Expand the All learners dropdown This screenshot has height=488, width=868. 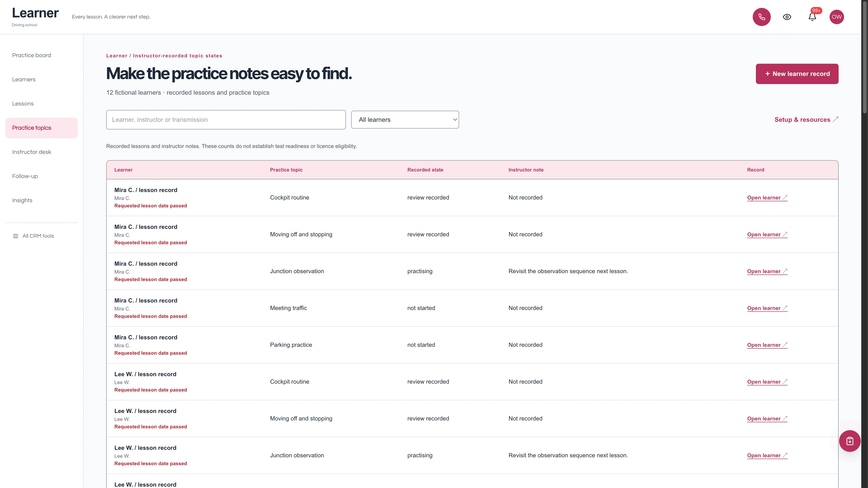[x=405, y=120]
